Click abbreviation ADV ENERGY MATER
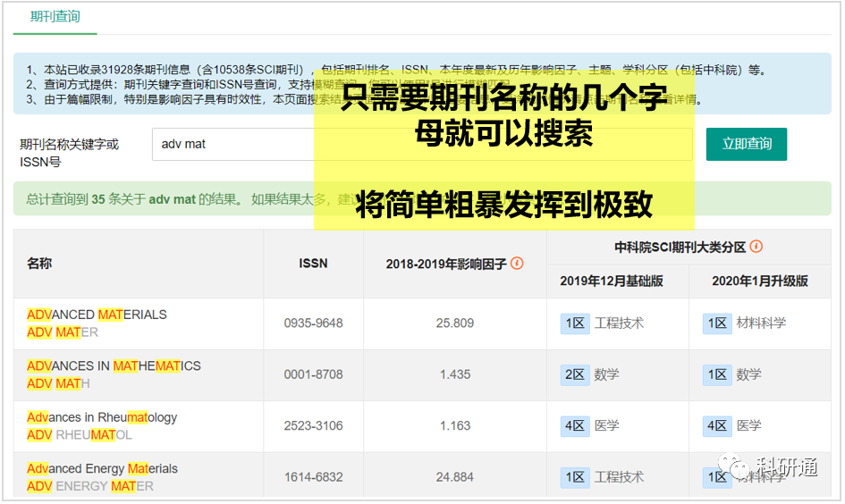This screenshot has height=504, width=845. (90, 486)
